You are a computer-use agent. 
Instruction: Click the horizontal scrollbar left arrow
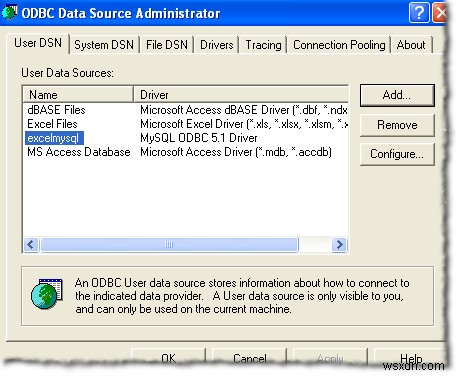click(x=31, y=245)
